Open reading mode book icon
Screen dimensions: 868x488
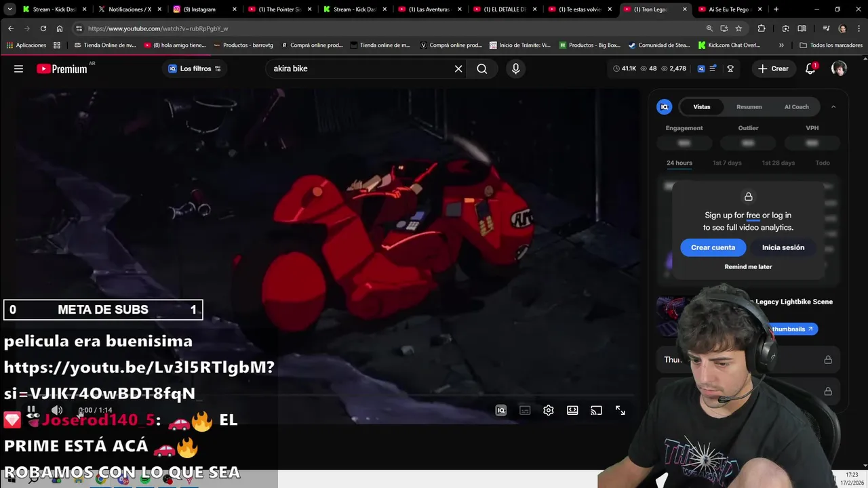802,28
